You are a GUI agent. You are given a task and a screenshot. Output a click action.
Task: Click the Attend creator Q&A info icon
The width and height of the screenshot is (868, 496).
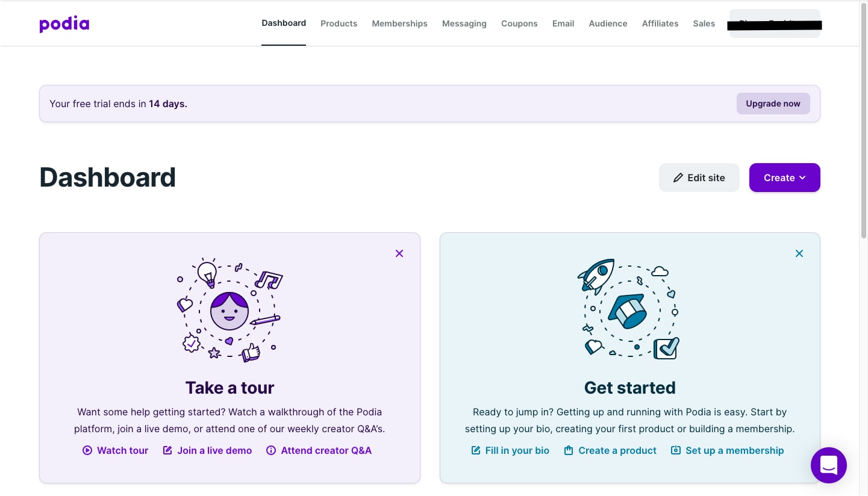tap(271, 450)
